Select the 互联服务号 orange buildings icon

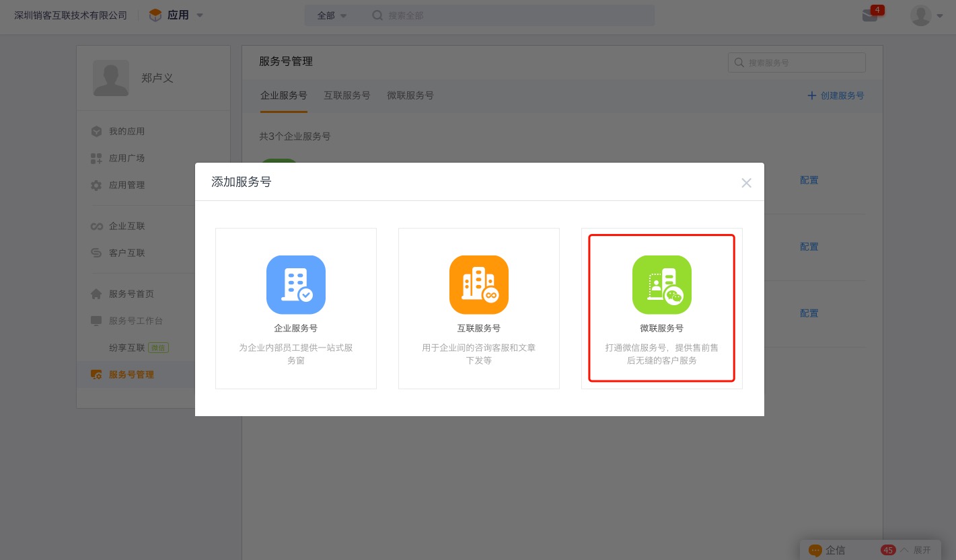(479, 284)
